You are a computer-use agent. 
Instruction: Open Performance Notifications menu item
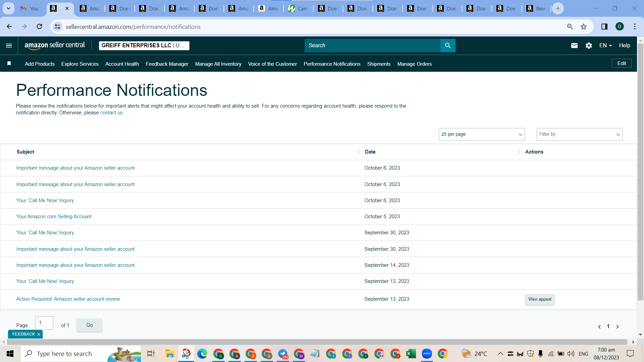[x=332, y=64]
